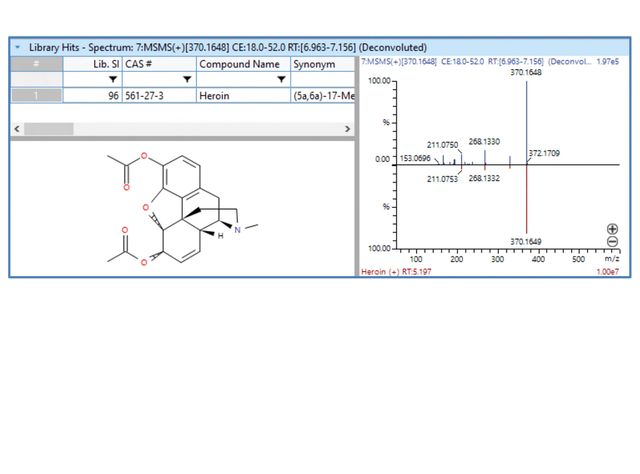Click the horizontal scrollbar thumb
Screen dimensions: 640x474
click(x=49, y=129)
